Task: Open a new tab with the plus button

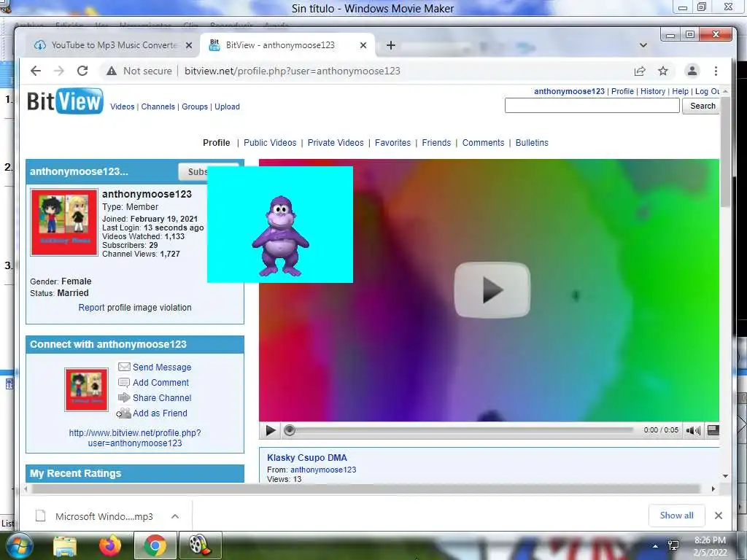Action: tap(391, 45)
